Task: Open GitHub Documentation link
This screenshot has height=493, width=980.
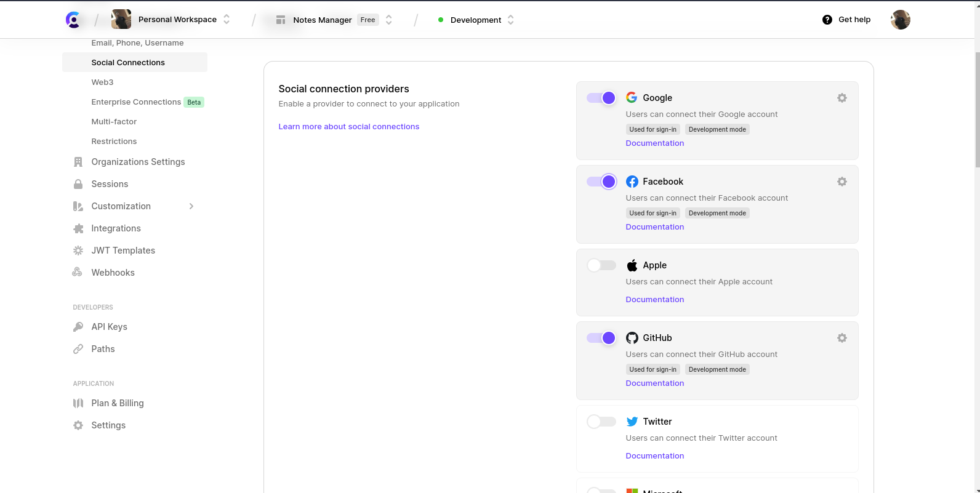Action: (x=655, y=383)
